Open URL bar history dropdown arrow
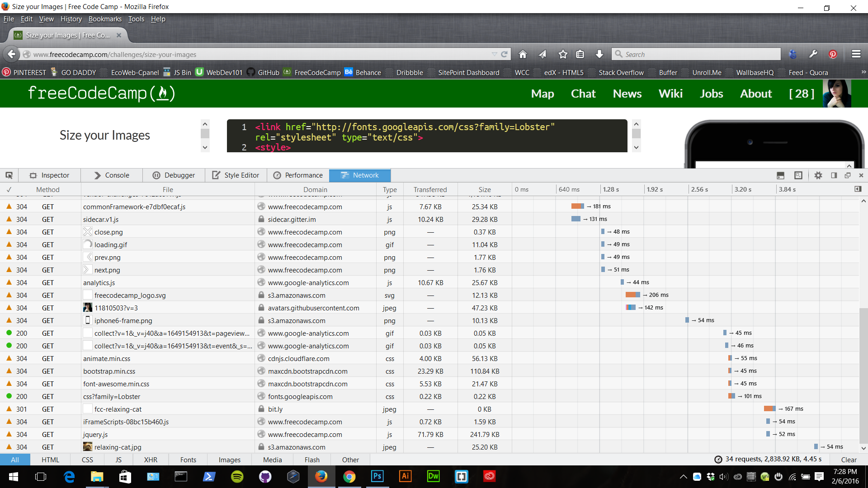This screenshot has width=868, height=488. 494,54
